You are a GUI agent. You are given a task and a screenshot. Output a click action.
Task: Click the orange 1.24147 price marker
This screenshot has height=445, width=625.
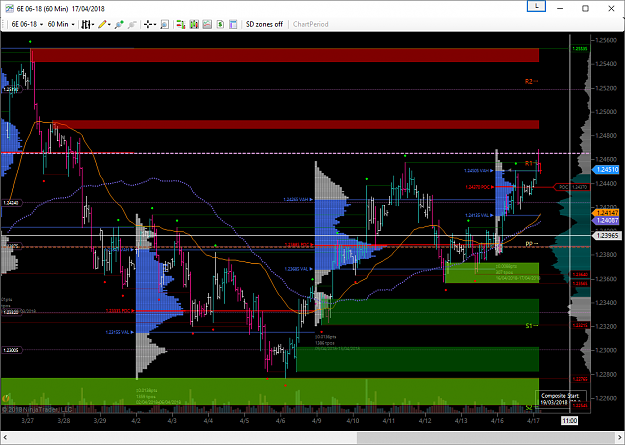(x=606, y=213)
